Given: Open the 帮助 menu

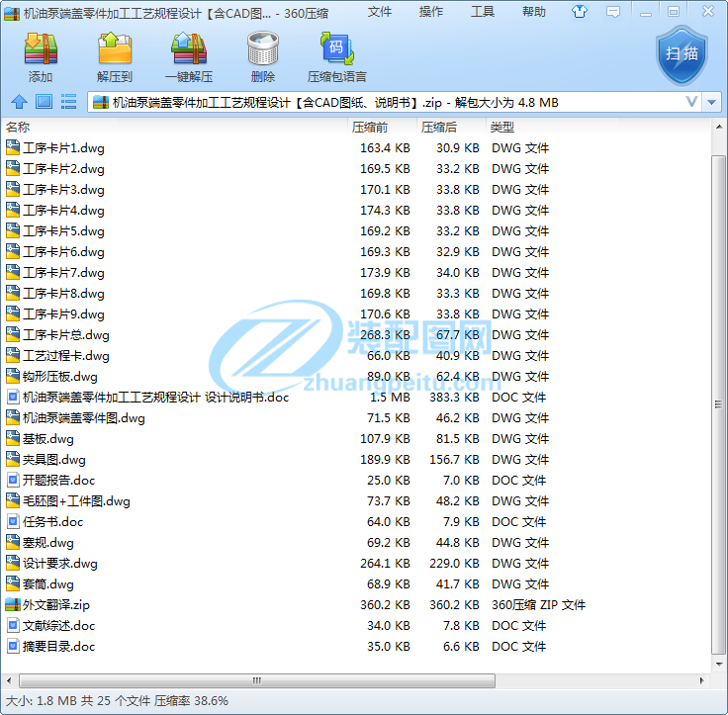Looking at the screenshot, I should click(534, 12).
